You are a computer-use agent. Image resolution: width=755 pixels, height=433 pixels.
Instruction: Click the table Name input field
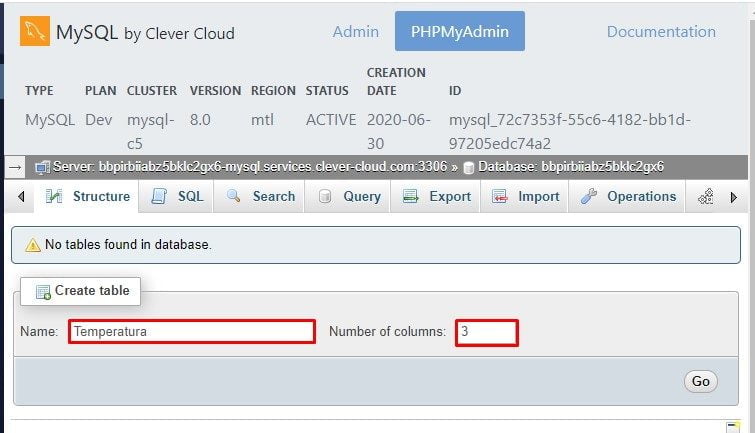pyautogui.click(x=191, y=332)
